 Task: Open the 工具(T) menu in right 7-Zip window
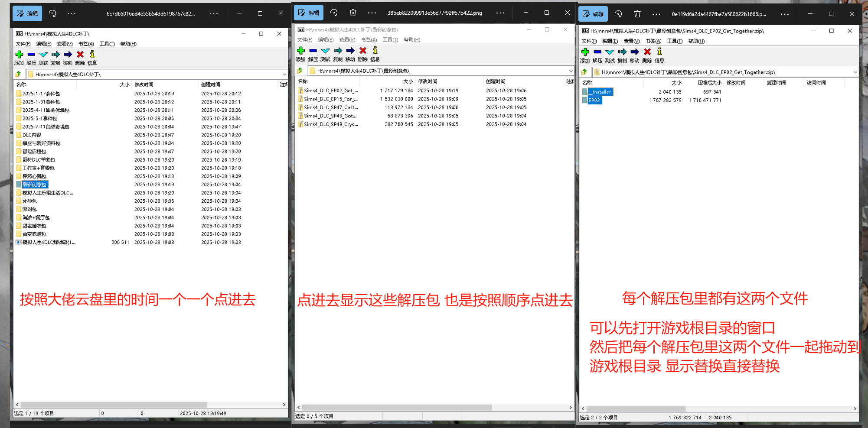pyautogui.click(x=674, y=41)
